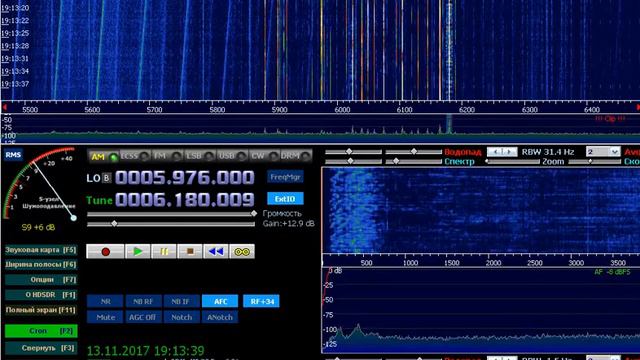Image resolution: width=640 pixels, height=360 pixels.
Task: Enable the ANotch auto notch
Action: point(220,317)
